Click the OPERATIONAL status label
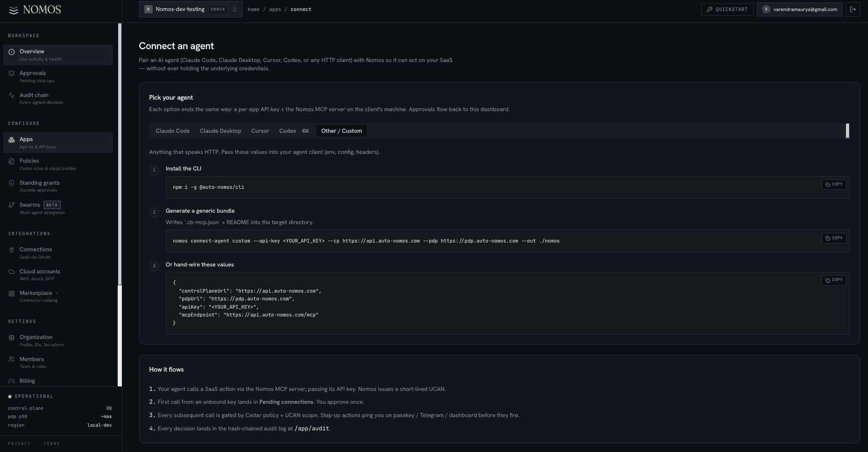 click(34, 396)
